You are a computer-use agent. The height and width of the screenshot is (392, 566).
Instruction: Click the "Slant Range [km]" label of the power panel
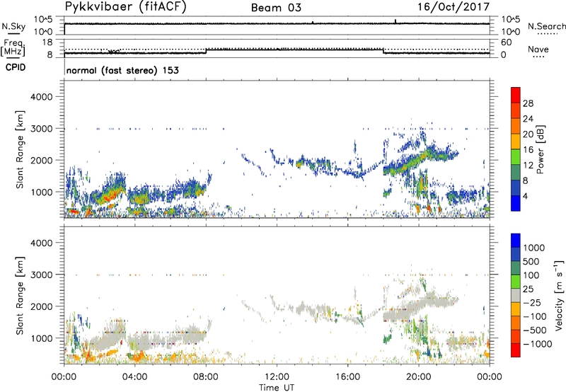tap(20, 149)
